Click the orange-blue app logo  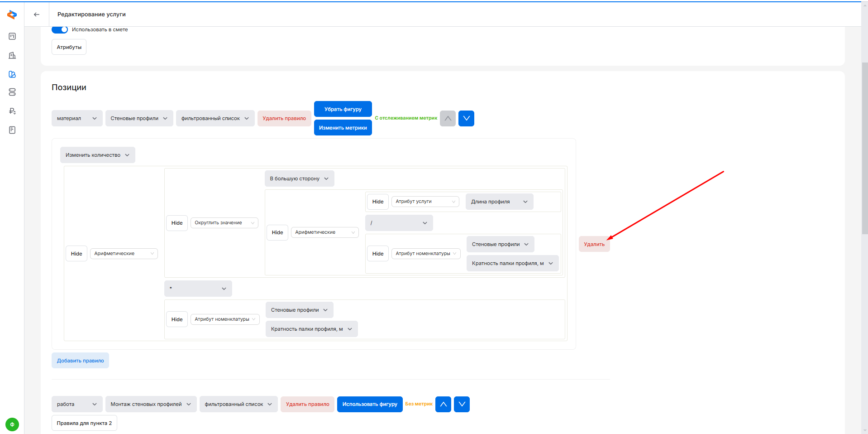(x=12, y=15)
